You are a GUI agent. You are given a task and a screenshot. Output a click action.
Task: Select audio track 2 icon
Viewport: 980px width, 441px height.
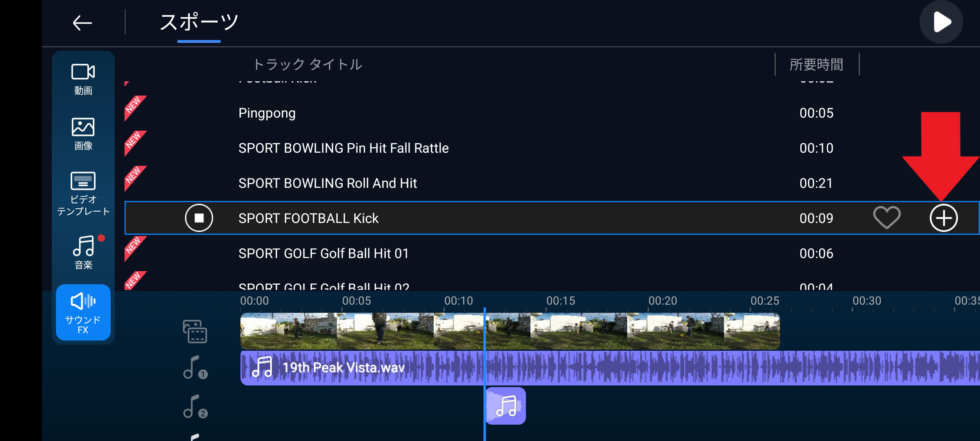pos(195,407)
